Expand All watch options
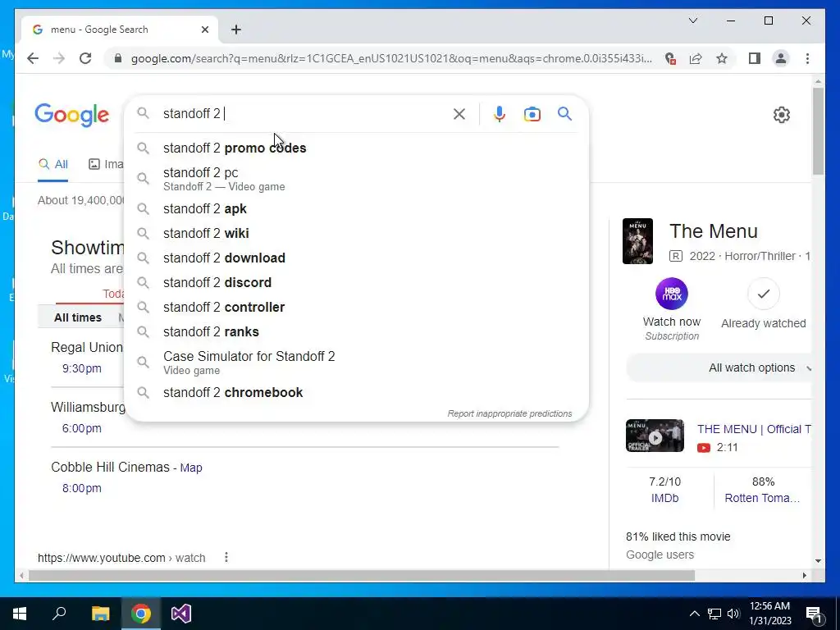840x630 pixels. 720,367
